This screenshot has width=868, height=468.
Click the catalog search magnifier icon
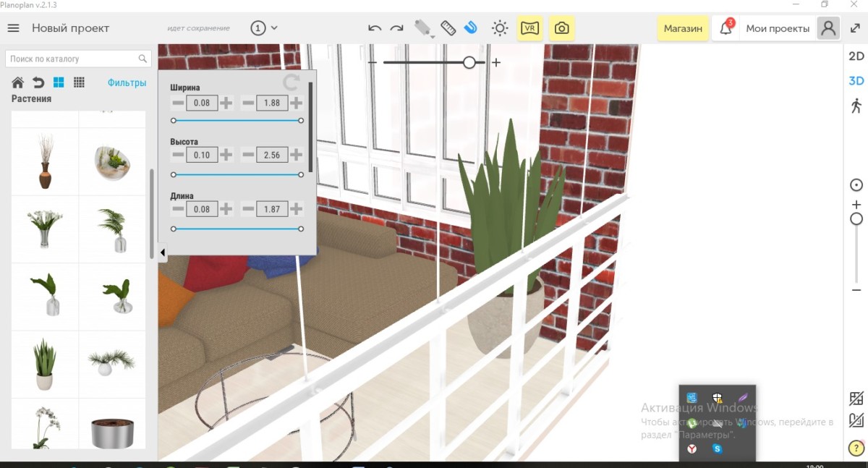point(142,59)
